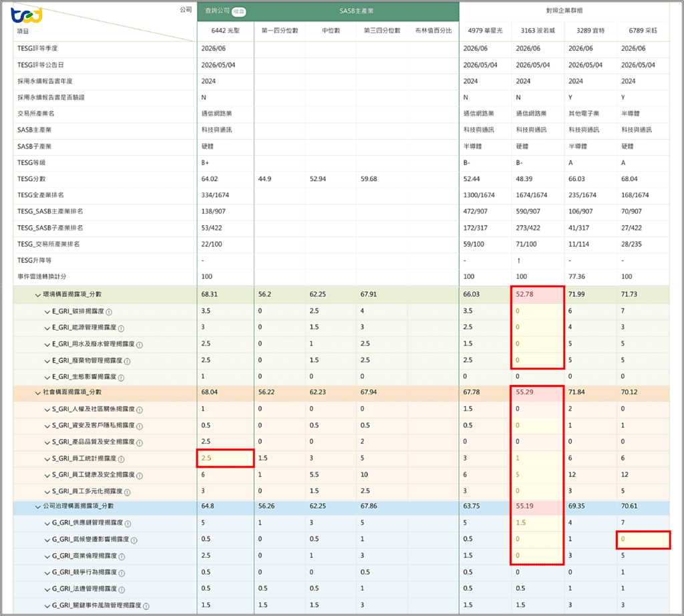This screenshot has height=616, width=684.
Task: Click column header 3163 波若威
Action: point(538,31)
